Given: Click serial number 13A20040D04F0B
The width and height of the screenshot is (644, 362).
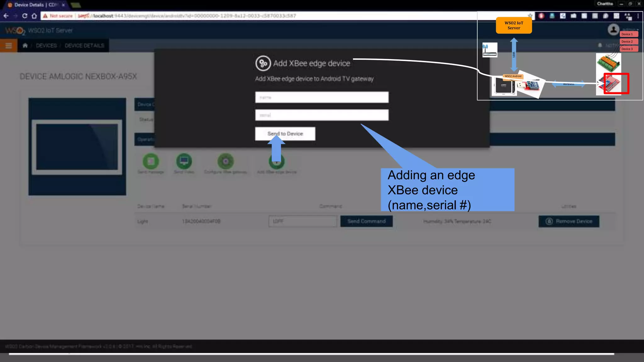Looking at the screenshot, I should [x=201, y=221].
